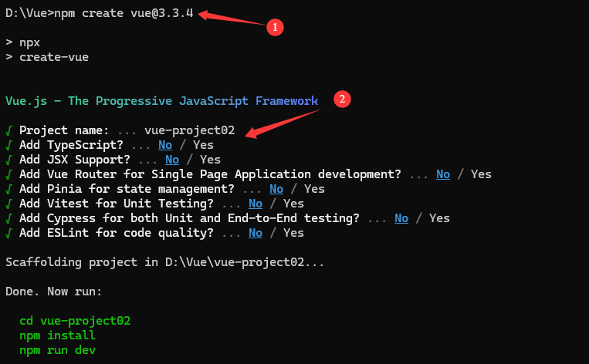Click the 'Vue.js - The Progressive JavaScript Framework' banner

[x=162, y=101]
